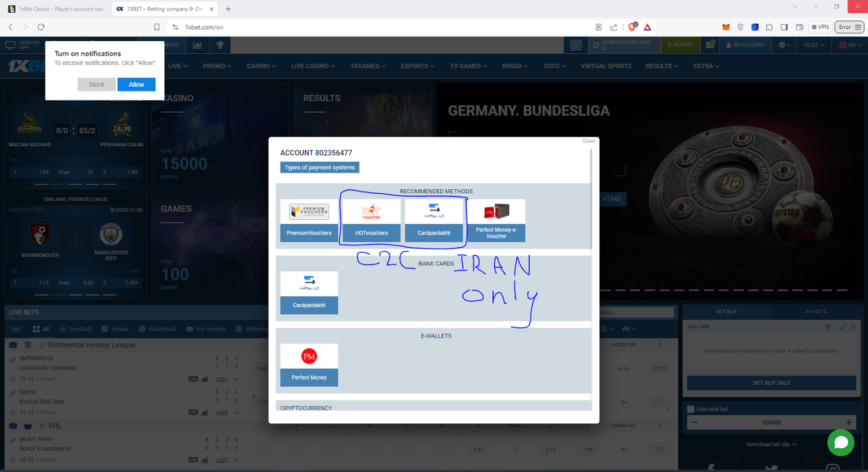Click the Brave Shields lion icon
The image size is (868, 472).
pyautogui.click(x=632, y=27)
